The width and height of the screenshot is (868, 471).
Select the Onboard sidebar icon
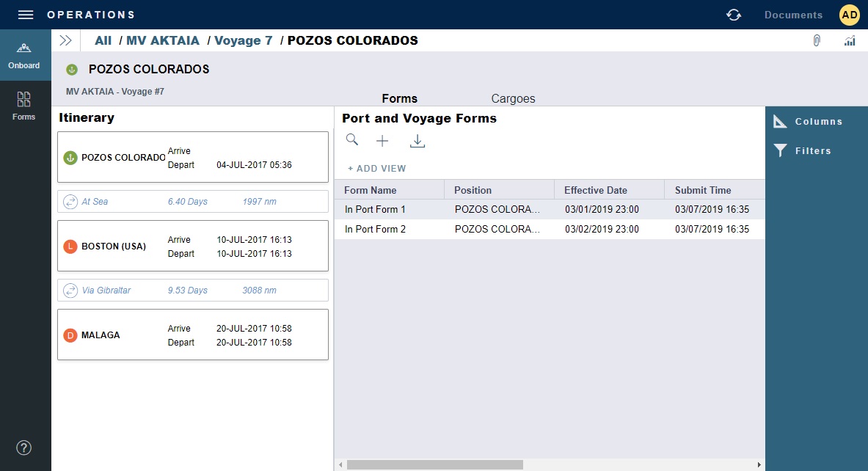click(24, 53)
